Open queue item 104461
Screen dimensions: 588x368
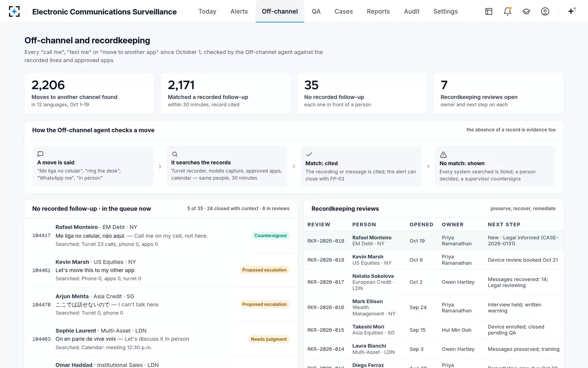(161, 270)
